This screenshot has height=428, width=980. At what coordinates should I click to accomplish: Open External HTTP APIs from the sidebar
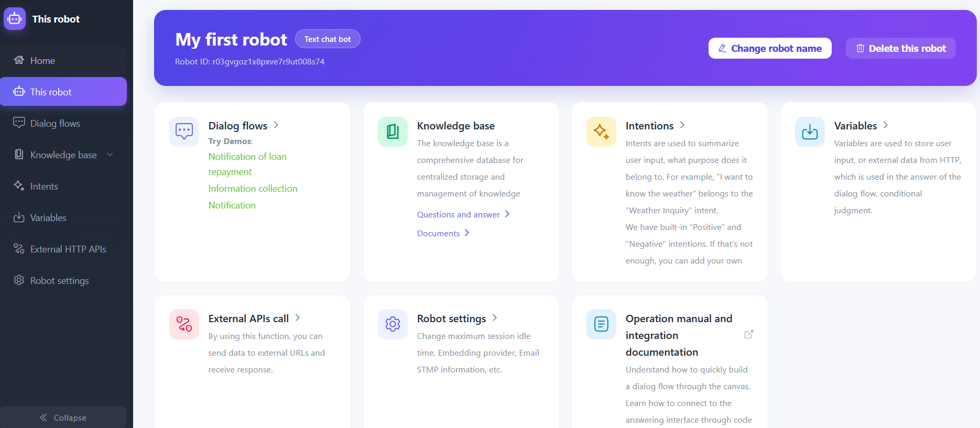coord(63,249)
